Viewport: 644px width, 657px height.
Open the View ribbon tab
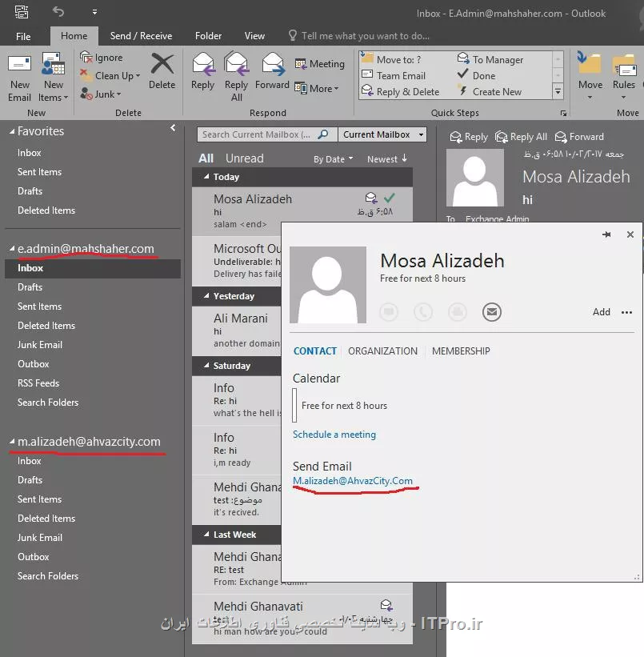click(x=254, y=36)
